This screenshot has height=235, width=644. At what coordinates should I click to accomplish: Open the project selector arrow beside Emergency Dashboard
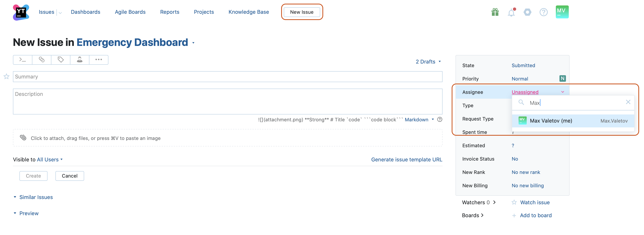click(x=193, y=43)
